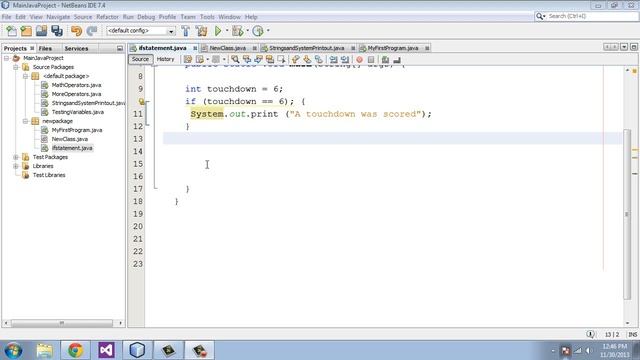Screen dimensions: 640x360
Task: Click the search magnifier icon in the search box
Action: pos(540,16)
